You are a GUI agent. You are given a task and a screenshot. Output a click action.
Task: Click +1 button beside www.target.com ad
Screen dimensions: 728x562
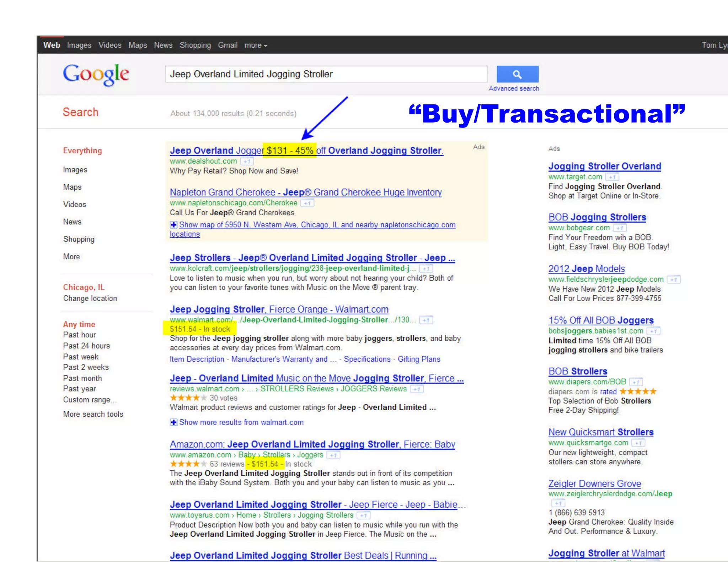[612, 177]
